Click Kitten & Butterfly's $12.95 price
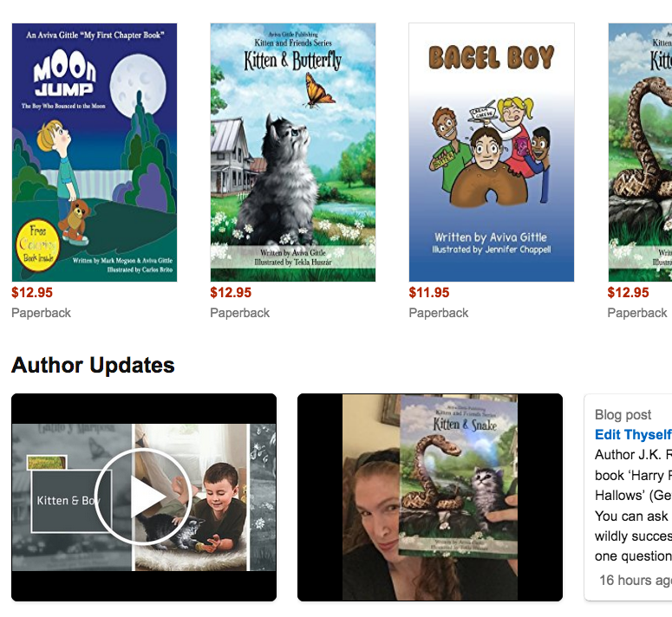 click(x=231, y=292)
